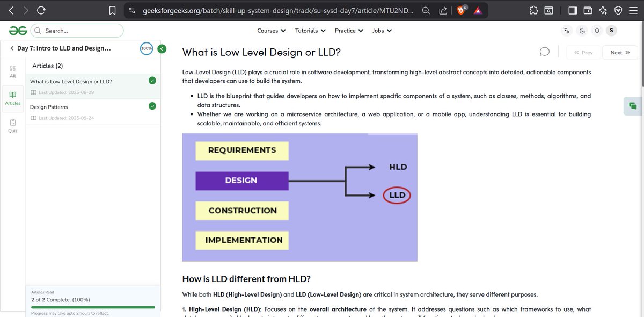Viewport: 644px width, 317px height.
Task: Open the Design Patterns article
Action: 93,112
